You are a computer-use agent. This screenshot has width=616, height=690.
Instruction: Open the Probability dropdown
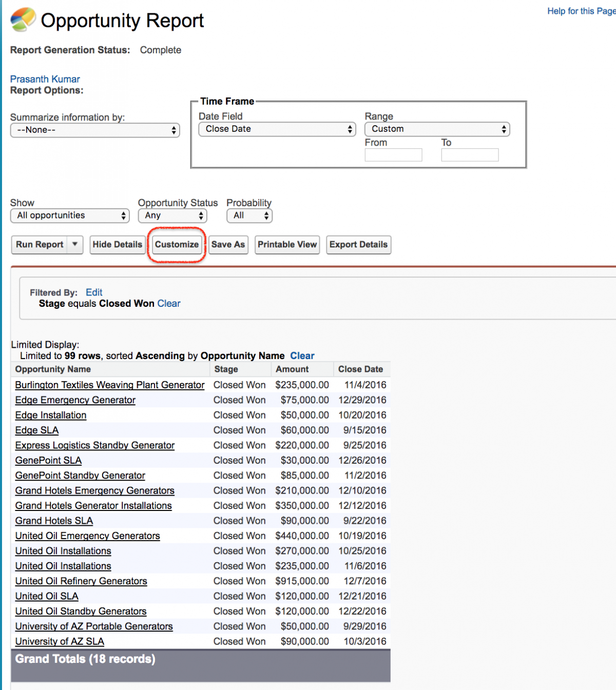(249, 215)
